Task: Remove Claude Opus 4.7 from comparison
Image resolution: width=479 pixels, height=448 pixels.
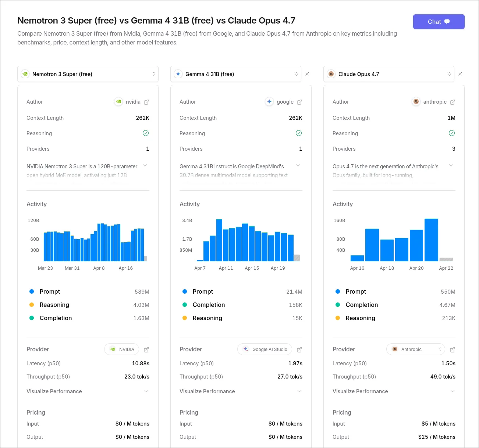Action: point(460,74)
